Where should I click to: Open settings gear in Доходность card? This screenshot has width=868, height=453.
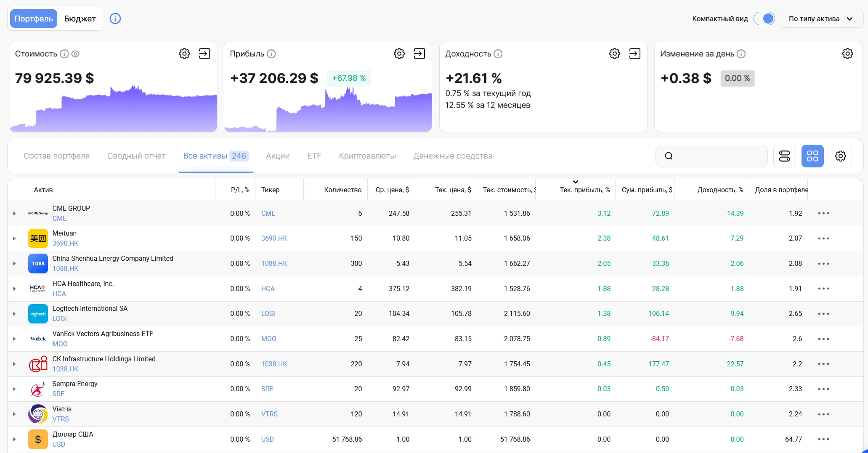click(615, 54)
